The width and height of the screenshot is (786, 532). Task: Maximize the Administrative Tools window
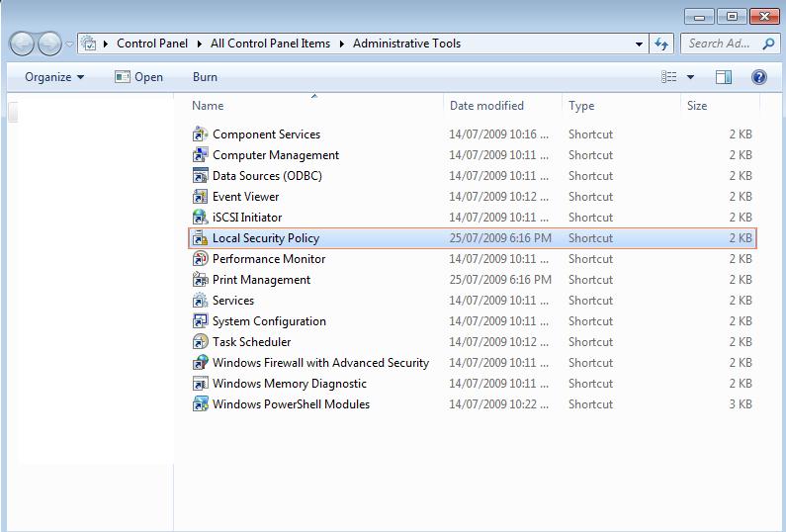pyautogui.click(x=732, y=17)
